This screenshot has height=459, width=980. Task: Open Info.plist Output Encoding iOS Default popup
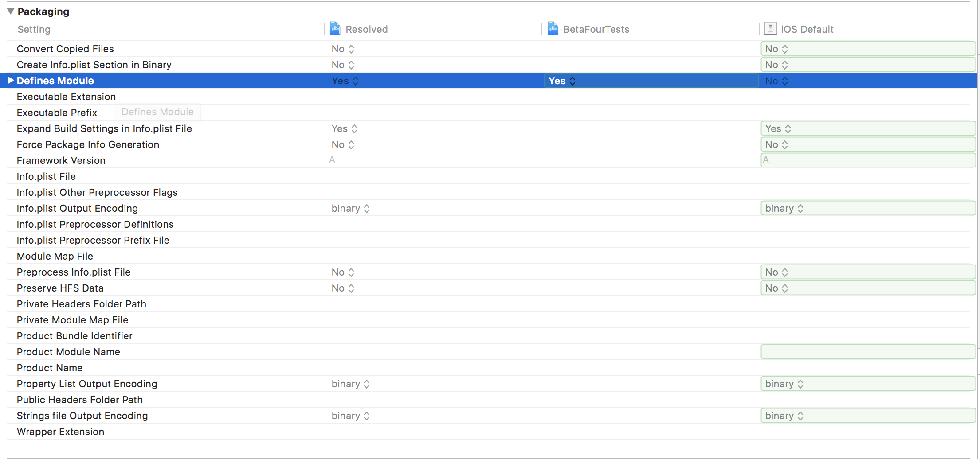click(x=868, y=208)
